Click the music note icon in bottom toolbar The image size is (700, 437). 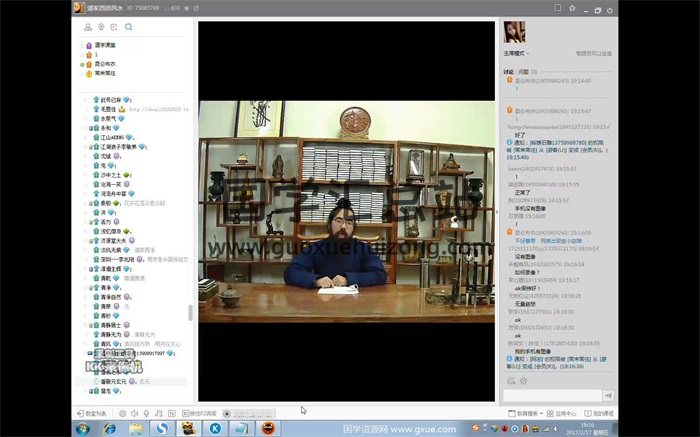[x=158, y=412]
